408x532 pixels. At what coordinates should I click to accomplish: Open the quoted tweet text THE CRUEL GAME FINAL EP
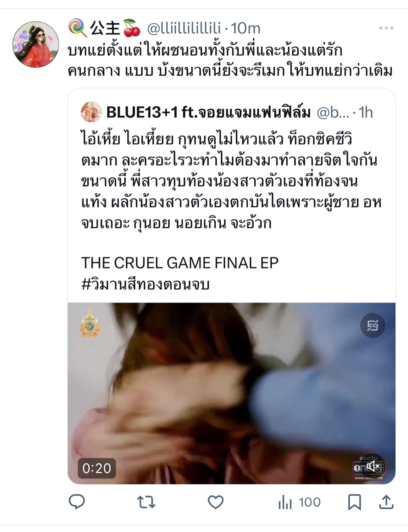tap(180, 263)
